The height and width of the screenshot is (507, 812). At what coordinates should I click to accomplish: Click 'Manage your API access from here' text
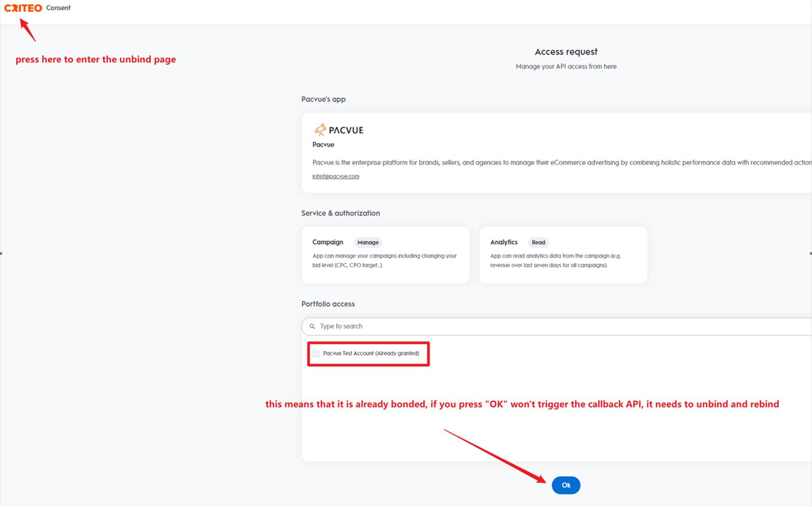point(566,67)
